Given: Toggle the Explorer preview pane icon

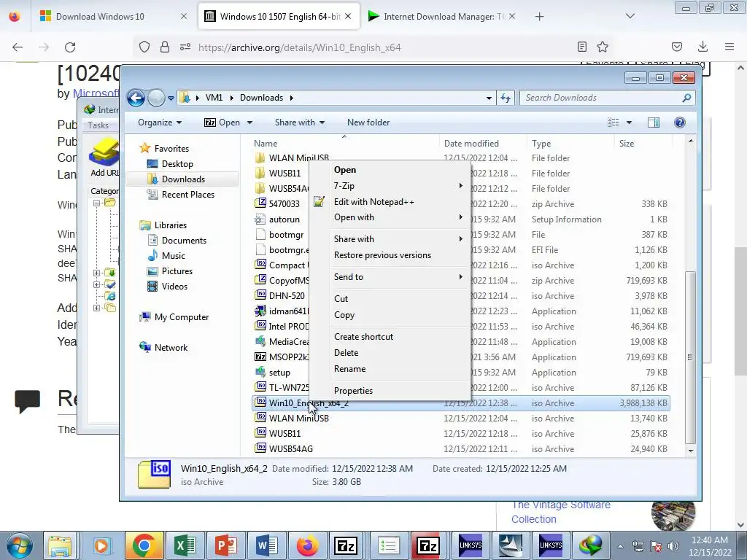Looking at the screenshot, I should (653, 122).
